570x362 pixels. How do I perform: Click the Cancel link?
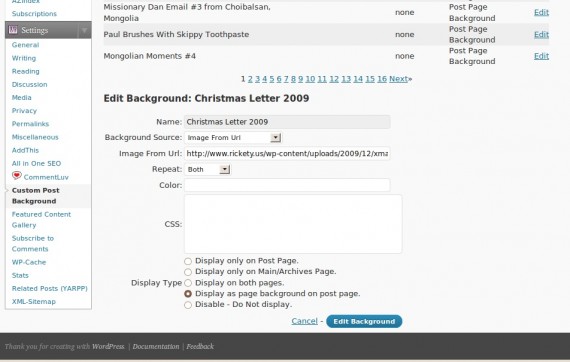[304, 321]
